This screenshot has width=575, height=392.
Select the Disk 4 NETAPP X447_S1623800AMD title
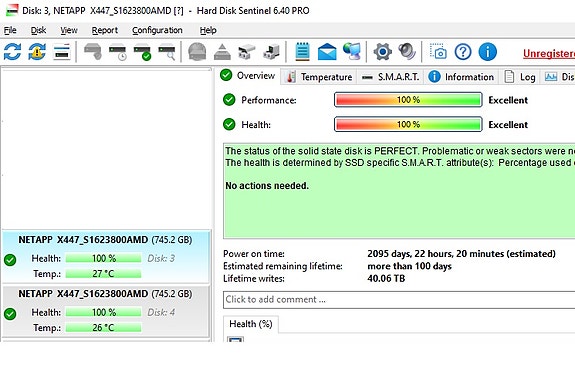[105, 294]
